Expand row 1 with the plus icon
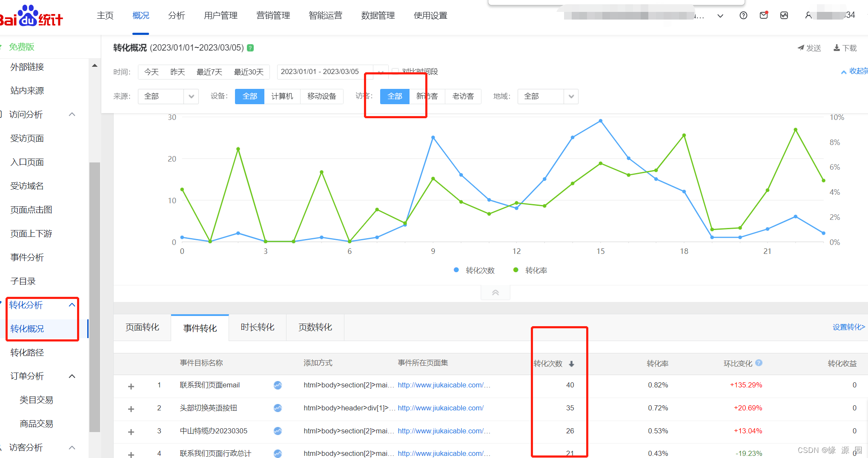This screenshot has height=458, width=868. [x=131, y=386]
